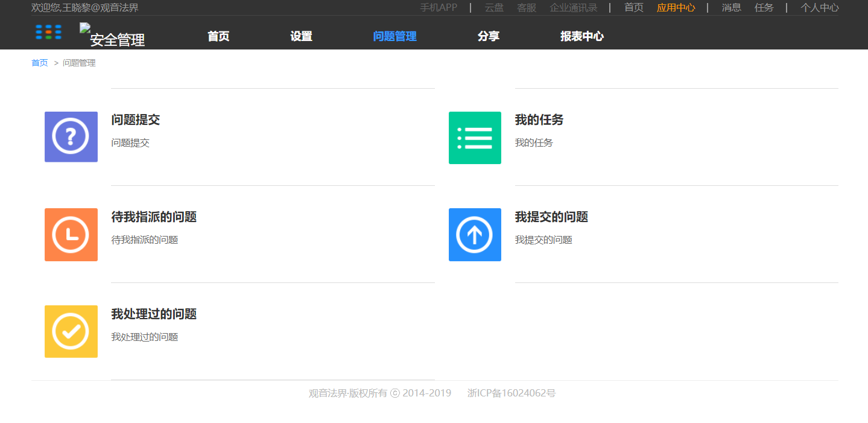The image size is (868, 423).
Task: Click the purple question mark 问题提交 icon
Action: (x=71, y=137)
